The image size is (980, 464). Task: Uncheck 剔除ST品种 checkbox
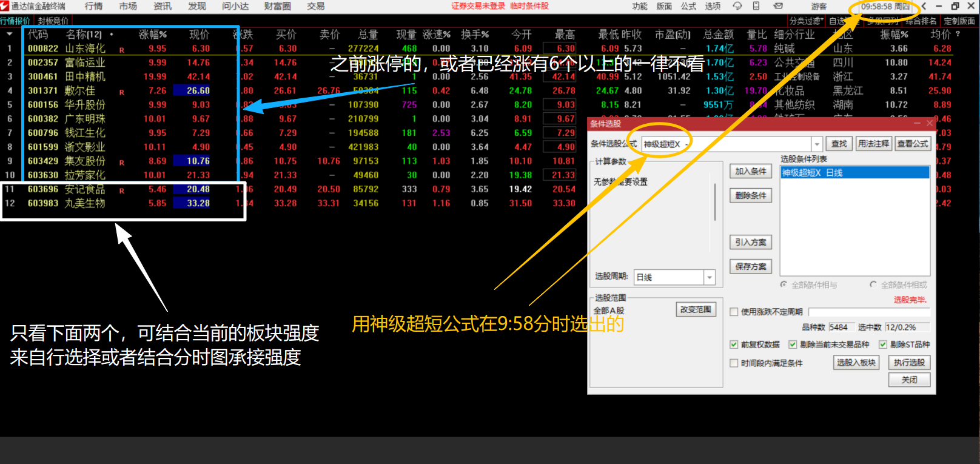click(x=883, y=345)
